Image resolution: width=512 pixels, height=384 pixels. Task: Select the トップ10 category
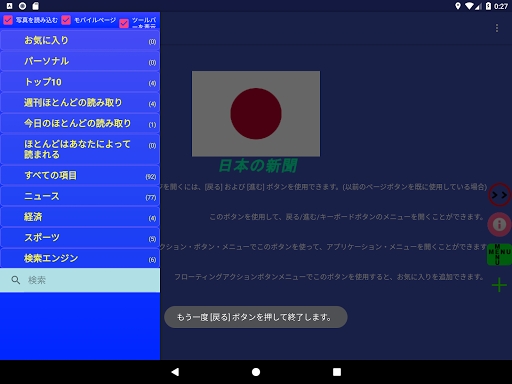tap(80, 82)
